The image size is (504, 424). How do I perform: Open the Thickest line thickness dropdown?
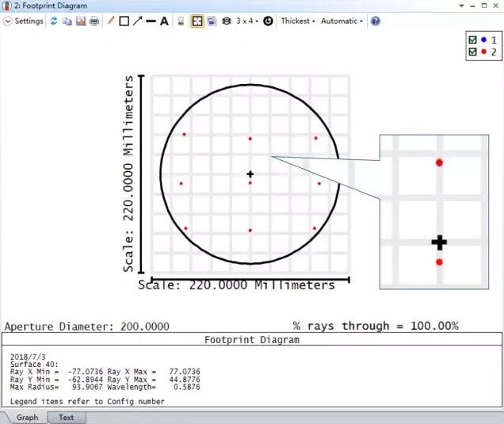click(x=297, y=21)
